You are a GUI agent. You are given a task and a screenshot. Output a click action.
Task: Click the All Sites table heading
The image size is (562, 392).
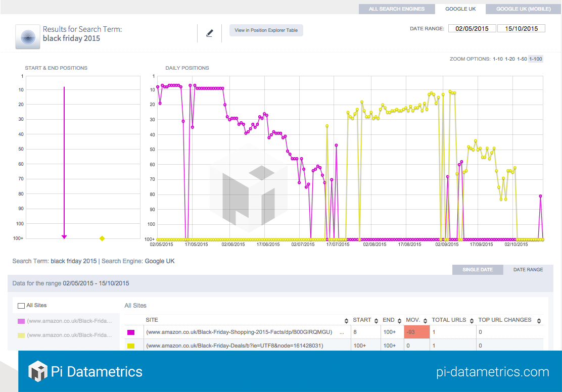[135, 306]
